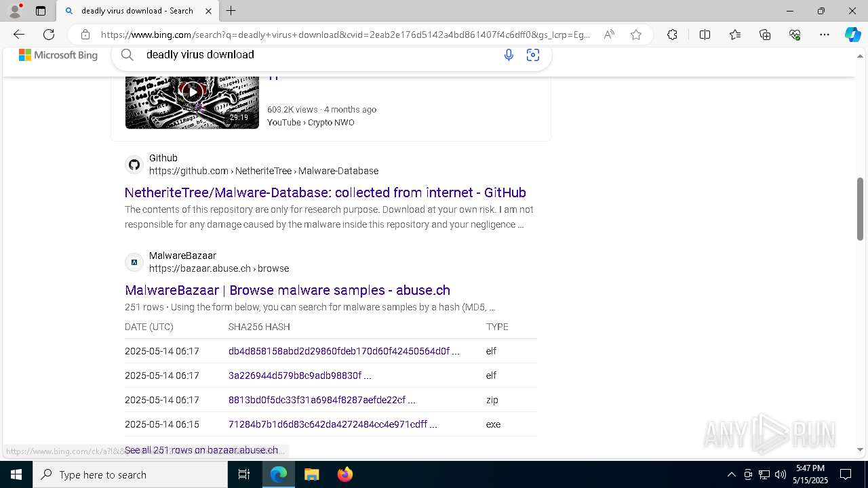Open the Windows notification center
The width and height of the screenshot is (868, 488).
coord(846,474)
